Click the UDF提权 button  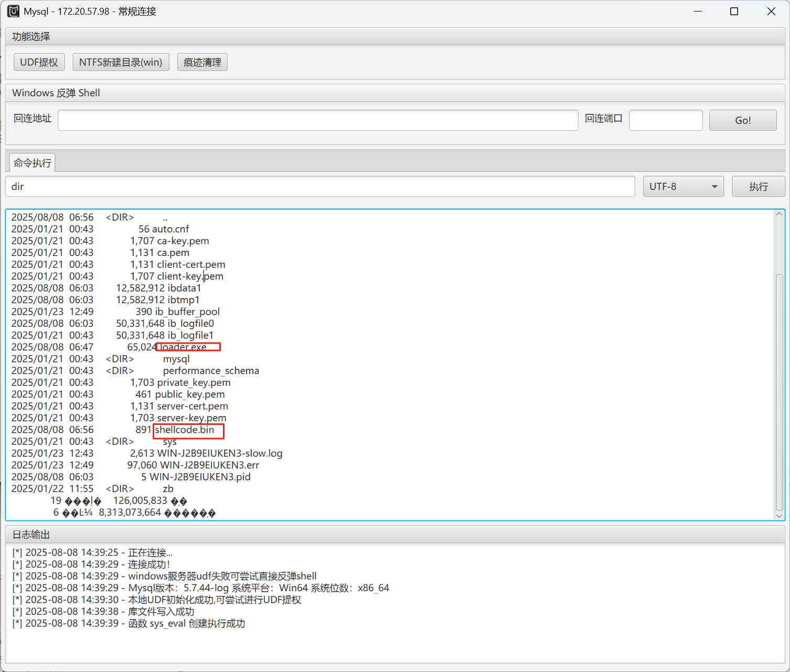click(x=39, y=62)
